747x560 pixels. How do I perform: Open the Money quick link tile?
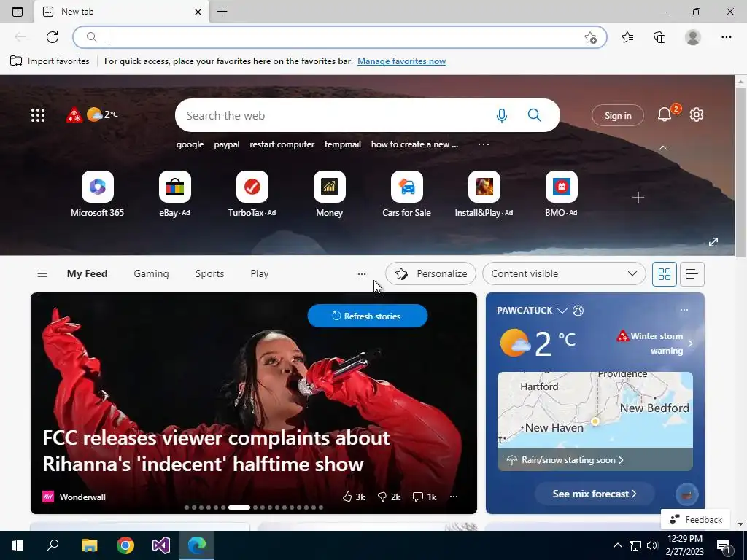(330, 194)
